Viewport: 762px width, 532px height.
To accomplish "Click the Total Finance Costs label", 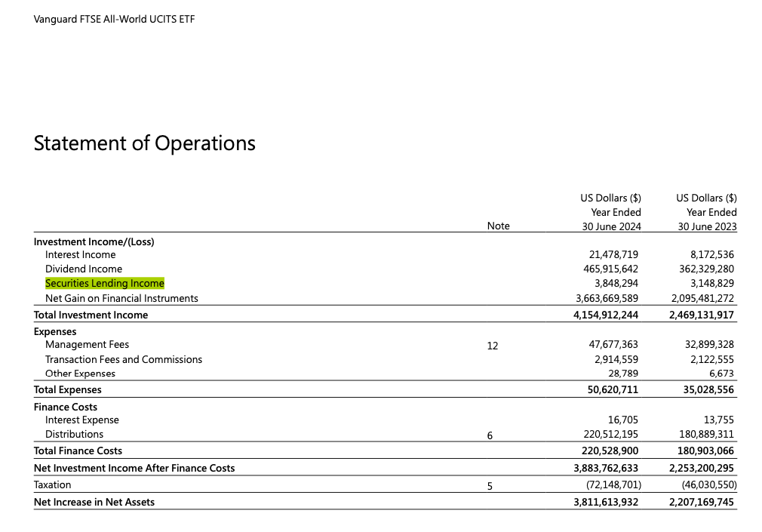I will pyautogui.click(x=78, y=451).
